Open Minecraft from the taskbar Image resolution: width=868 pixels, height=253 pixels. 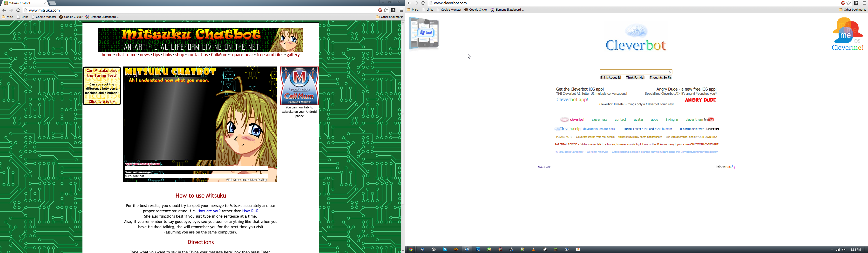[x=556, y=250]
